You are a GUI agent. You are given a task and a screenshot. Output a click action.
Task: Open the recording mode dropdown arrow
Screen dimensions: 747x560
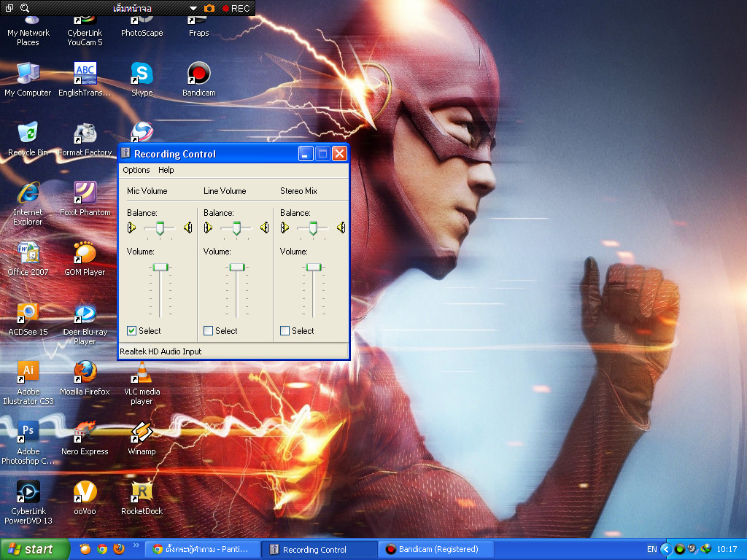pyautogui.click(x=193, y=8)
